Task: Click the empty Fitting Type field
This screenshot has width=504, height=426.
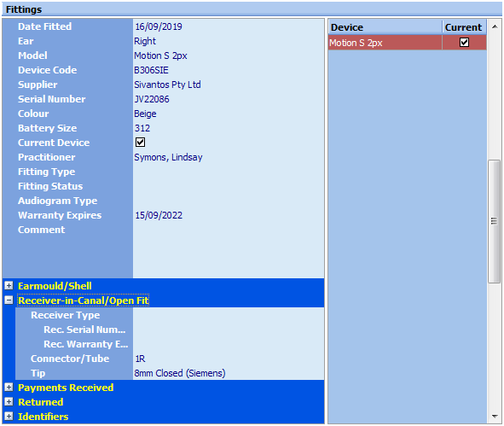Action: click(x=229, y=172)
